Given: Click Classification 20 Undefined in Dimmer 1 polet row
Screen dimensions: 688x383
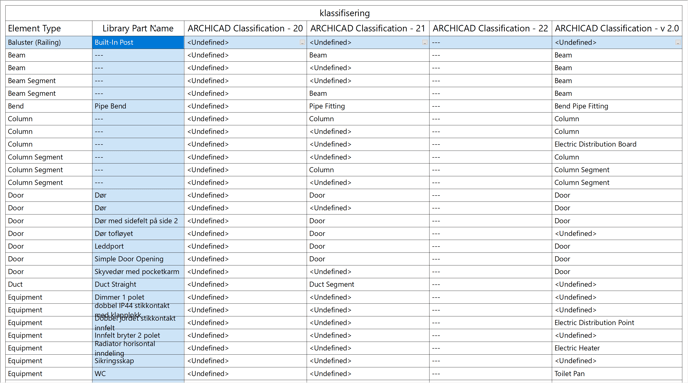Looking at the screenshot, I should 245,297.
